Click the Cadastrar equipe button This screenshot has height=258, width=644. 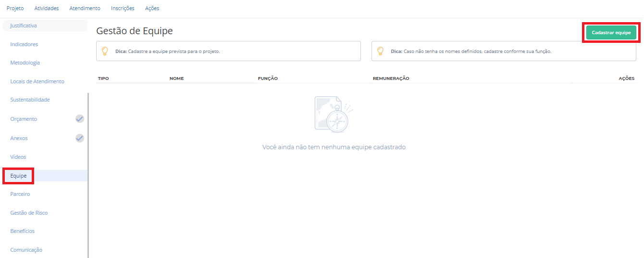tap(611, 33)
